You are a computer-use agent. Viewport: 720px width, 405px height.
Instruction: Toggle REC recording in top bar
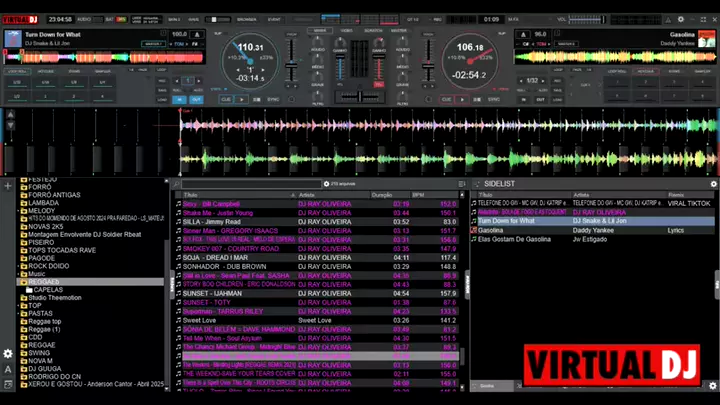click(437, 20)
